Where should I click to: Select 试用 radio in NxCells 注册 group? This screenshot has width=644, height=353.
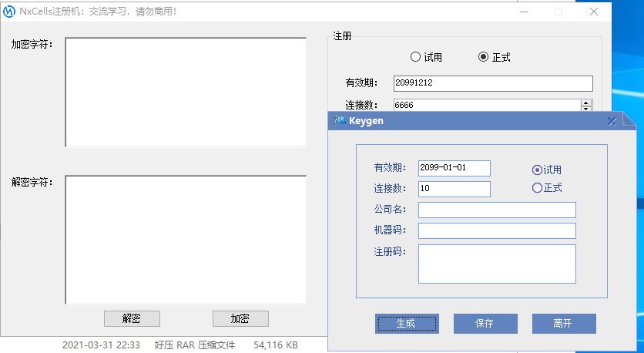[x=426, y=57]
